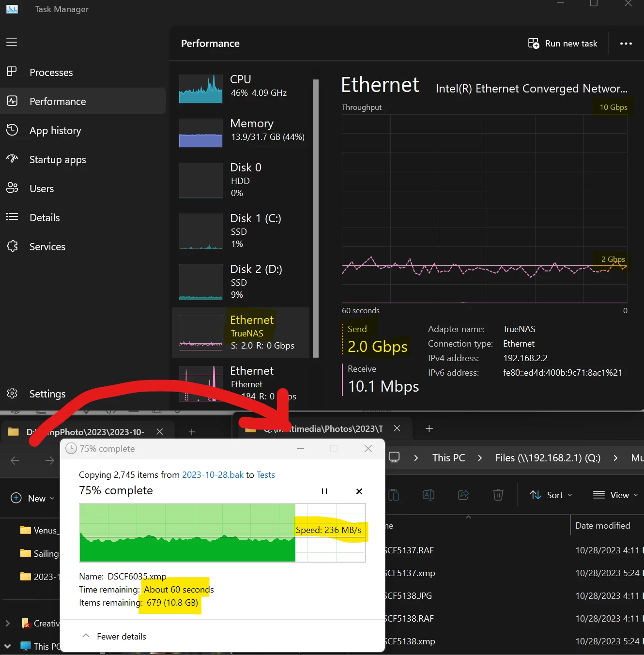
Task: Click the App history clock icon
Action: (x=12, y=130)
